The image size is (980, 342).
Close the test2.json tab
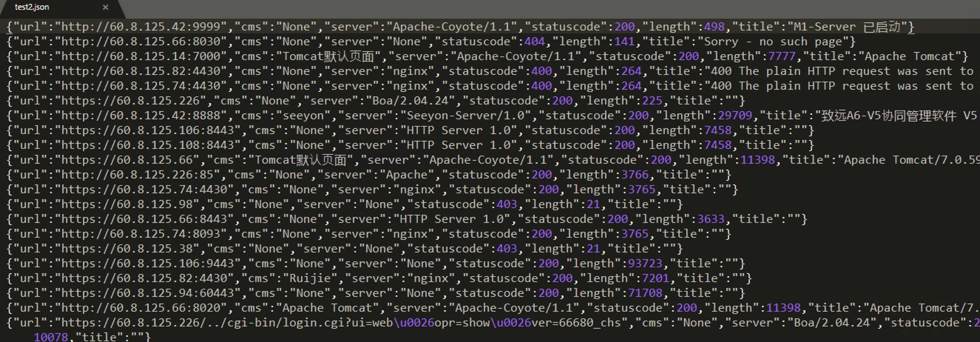tap(105, 7)
